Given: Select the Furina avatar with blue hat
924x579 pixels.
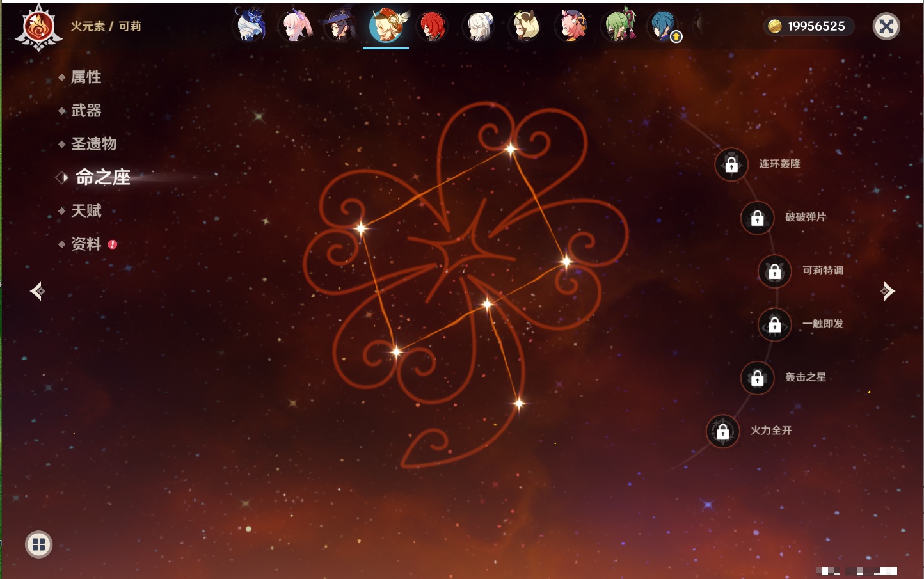Looking at the screenshot, I should coord(251,26).
